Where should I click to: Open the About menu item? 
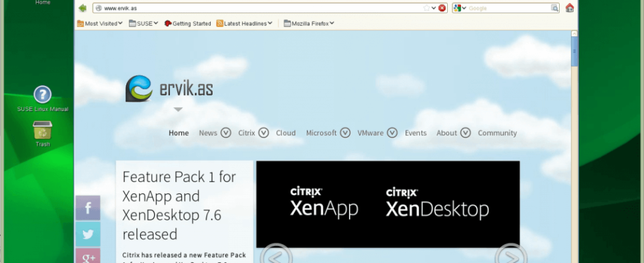coord(447,133)
